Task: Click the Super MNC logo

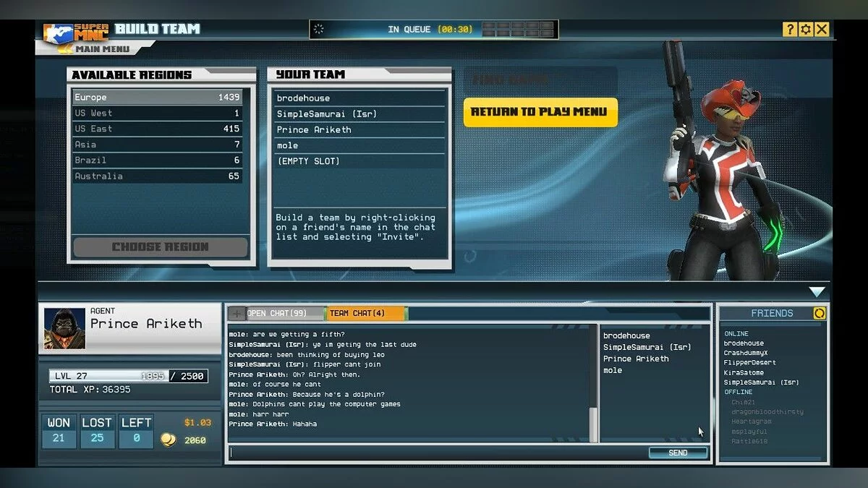Action: [76, 32]
